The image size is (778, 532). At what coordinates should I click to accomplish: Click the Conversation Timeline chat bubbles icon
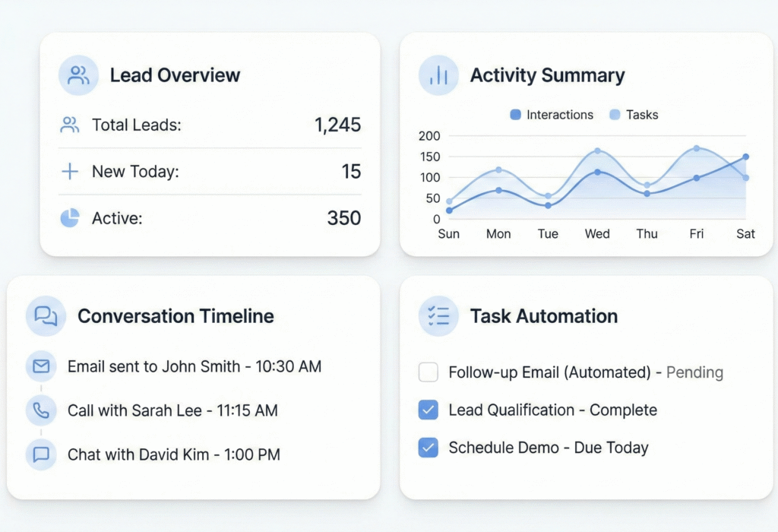point(46,316)
